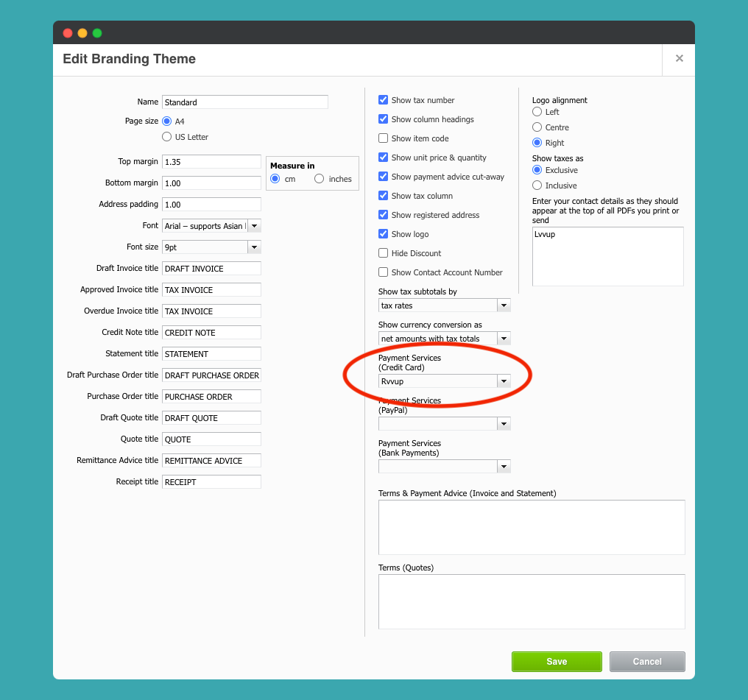Click inside the Terms (Quotes) text area
This screenshot has width=748, height=700.
[x=531, y=601]
